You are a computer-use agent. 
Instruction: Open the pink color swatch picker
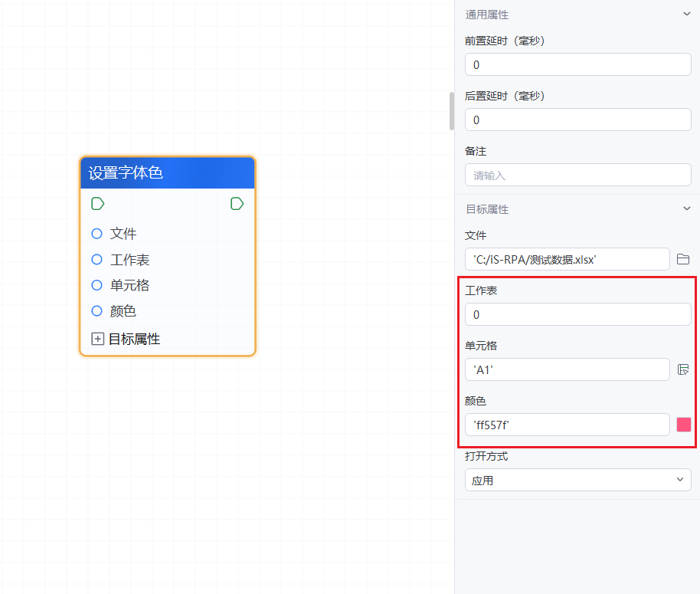[683, 425]
